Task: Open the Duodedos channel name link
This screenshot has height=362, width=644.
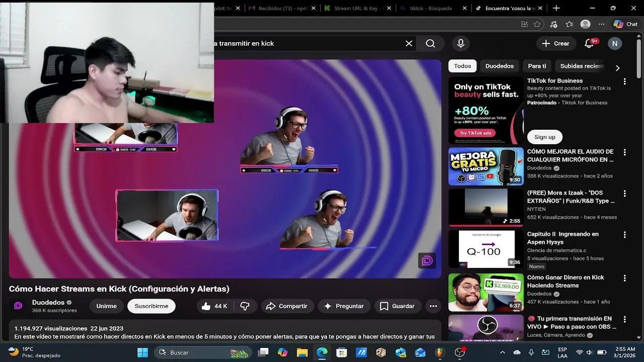Action: click(48, 303)
